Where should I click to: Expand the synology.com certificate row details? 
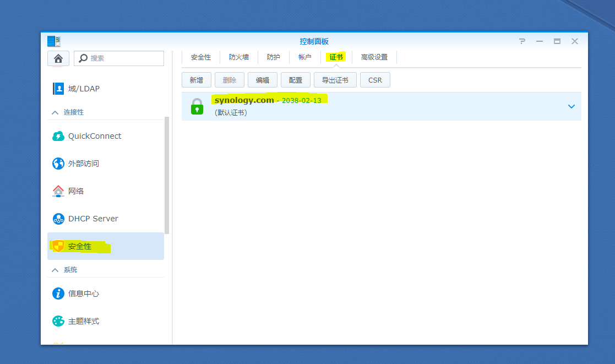tap(572, 106)
